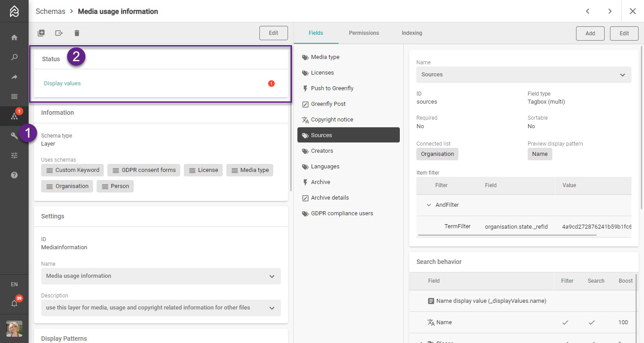The image size is (644, 343).
Task: Click Schemas in the breadcrumb
Action: 51,11
